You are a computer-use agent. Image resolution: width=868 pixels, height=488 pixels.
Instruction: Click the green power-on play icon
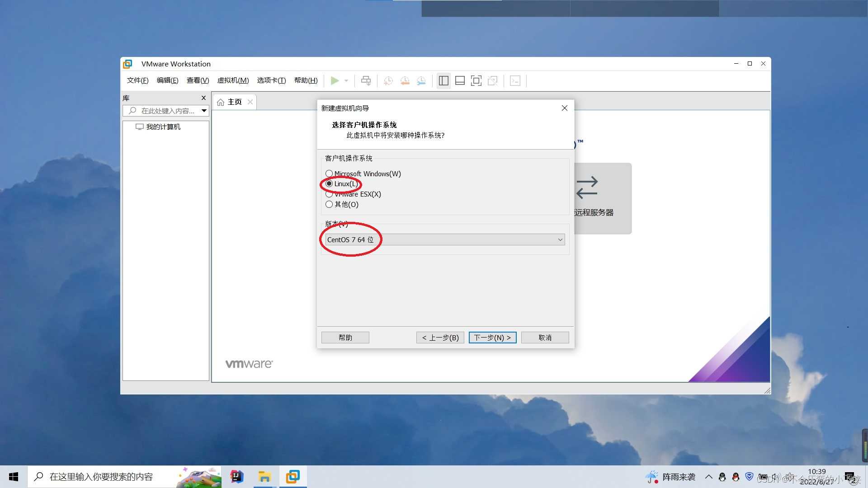tap(335, 80)
